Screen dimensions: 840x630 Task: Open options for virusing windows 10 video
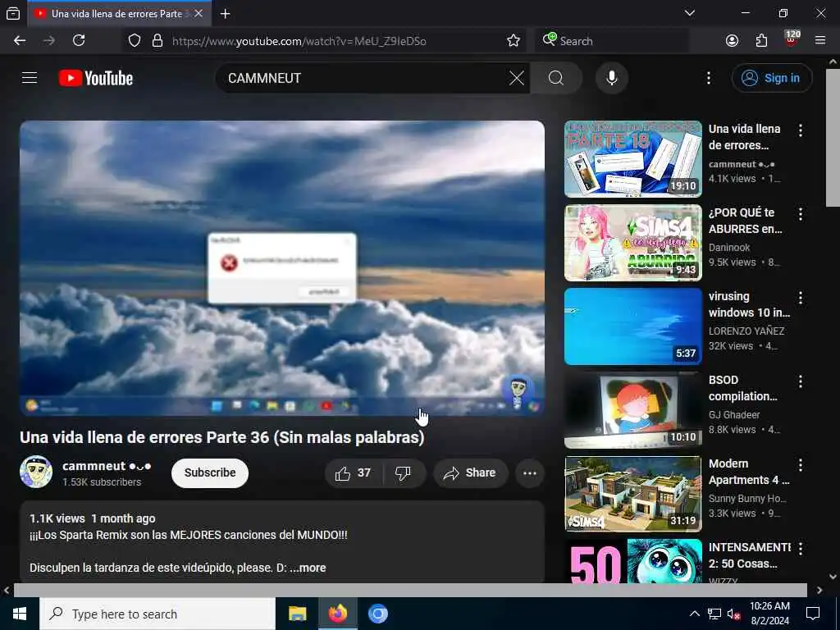(801, 298)
